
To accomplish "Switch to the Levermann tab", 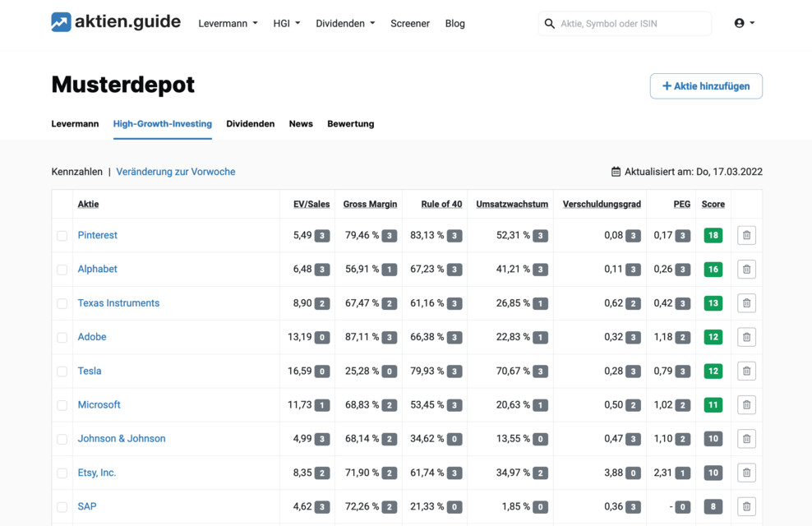I will (75, 124).
